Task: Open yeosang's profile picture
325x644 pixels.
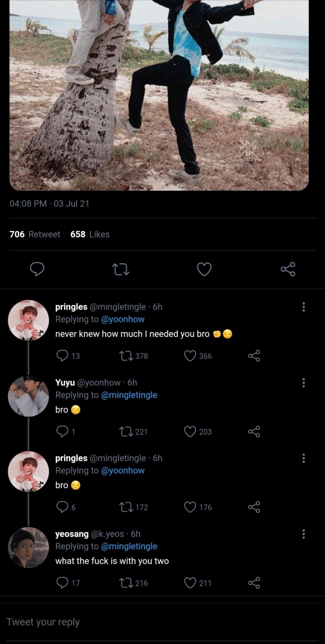Action: [29, 547]
